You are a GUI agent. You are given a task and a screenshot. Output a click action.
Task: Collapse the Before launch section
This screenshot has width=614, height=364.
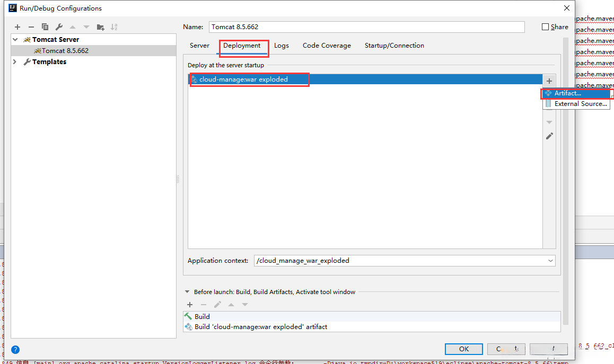(187, 292)
